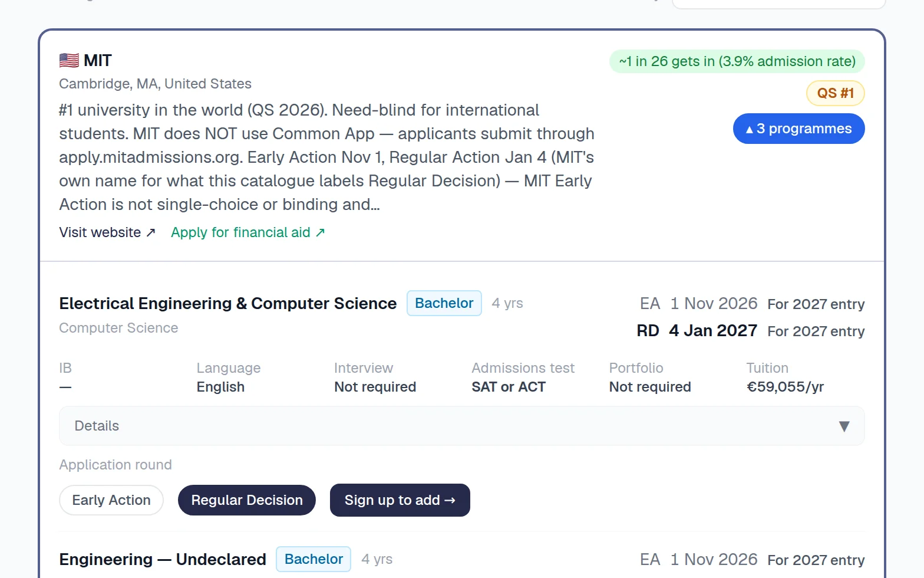
Task: Click the Computer Science subject label
Action: [118, 328]
